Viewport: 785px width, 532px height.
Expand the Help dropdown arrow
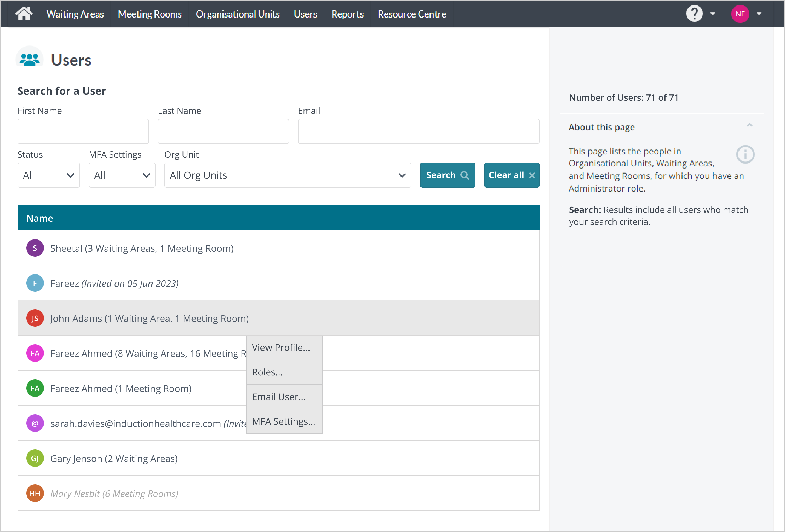point(713,14)
